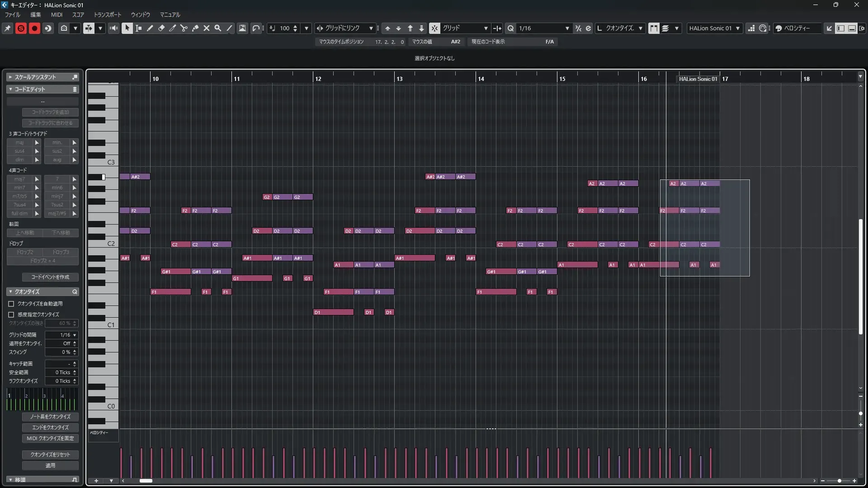868x488 pixels.
Task: Select the Erase tool
Action: (x=161, y=28)
